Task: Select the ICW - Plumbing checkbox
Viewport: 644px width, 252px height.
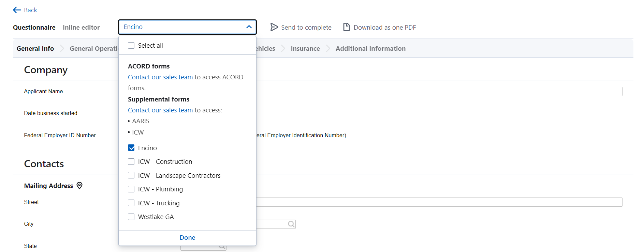Action: coord(131,189)
